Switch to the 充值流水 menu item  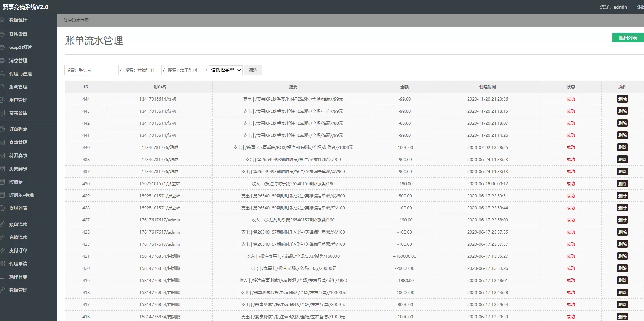[x=18, y=237]
